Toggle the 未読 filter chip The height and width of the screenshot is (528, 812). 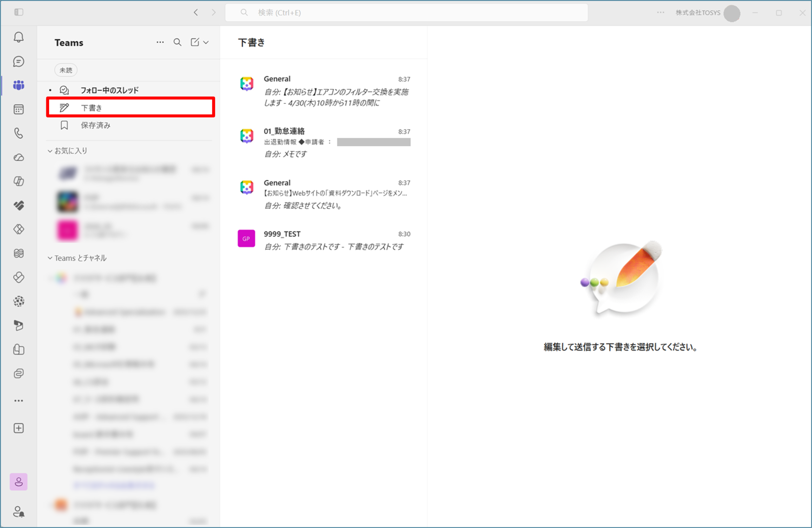click(66, 70)
